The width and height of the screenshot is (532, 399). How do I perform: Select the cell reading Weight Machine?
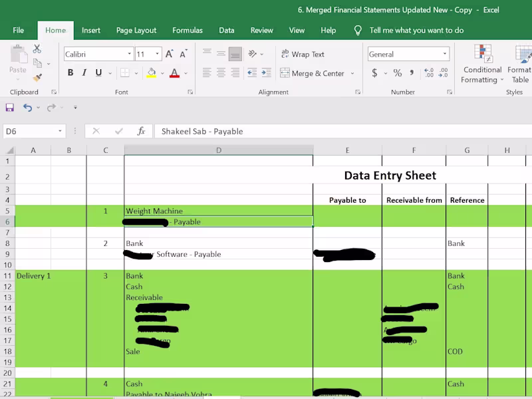coord(219,211)
